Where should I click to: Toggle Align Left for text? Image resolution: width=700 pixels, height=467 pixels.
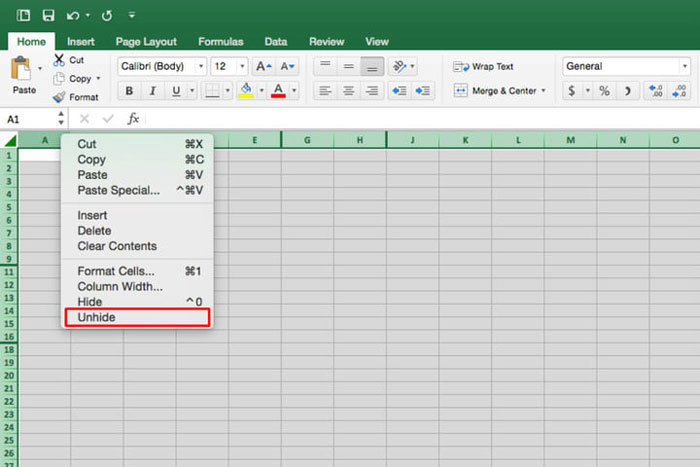click(325, 91)
